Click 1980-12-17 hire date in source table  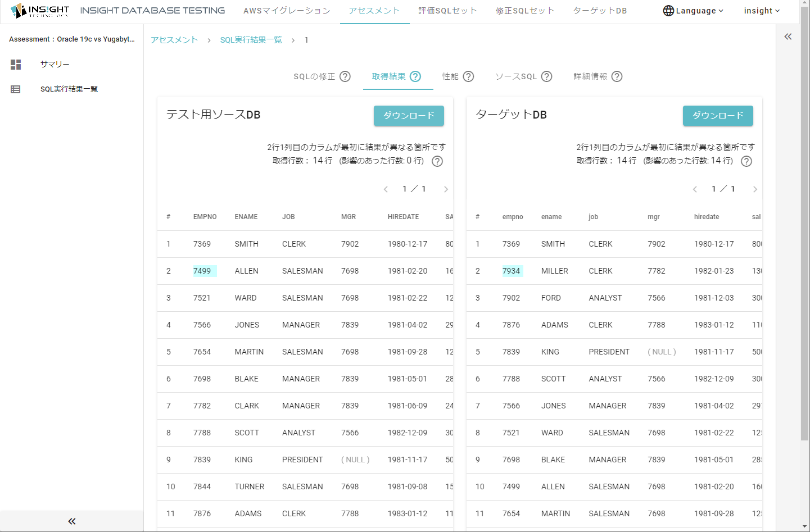[408, 244]
